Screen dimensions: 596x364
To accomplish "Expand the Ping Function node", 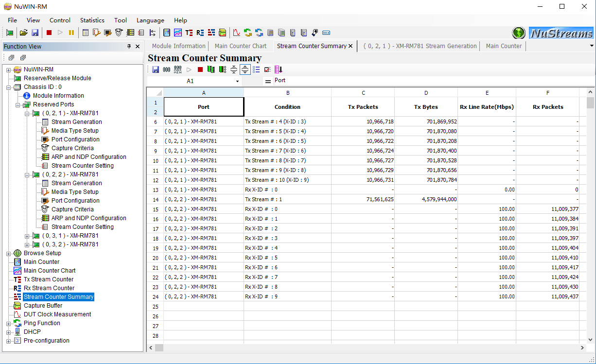I will coord(8,323).
